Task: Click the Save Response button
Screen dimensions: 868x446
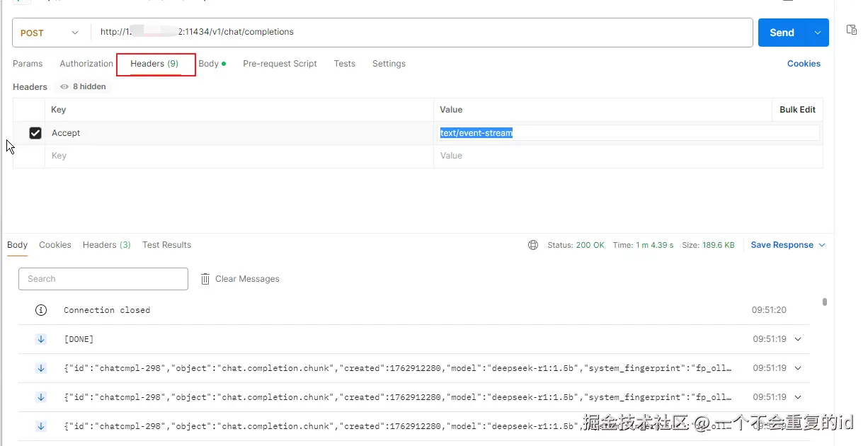Action: (782, 245)
